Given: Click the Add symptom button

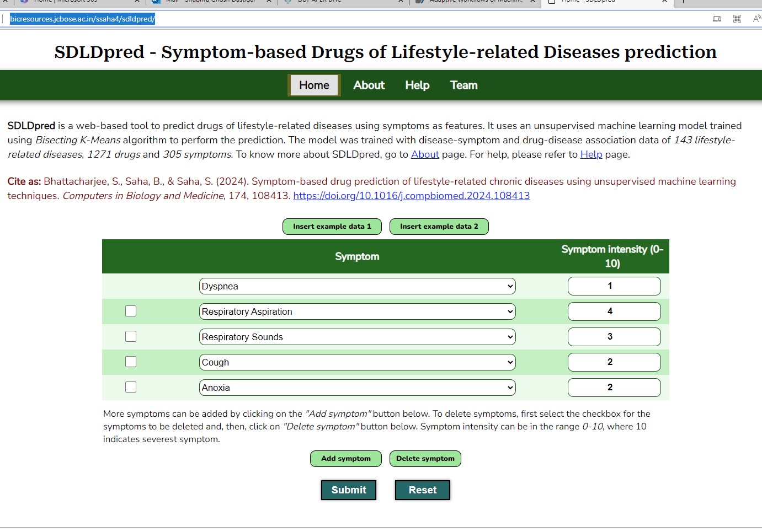Looking at the screenshot, I should point(346,459).
